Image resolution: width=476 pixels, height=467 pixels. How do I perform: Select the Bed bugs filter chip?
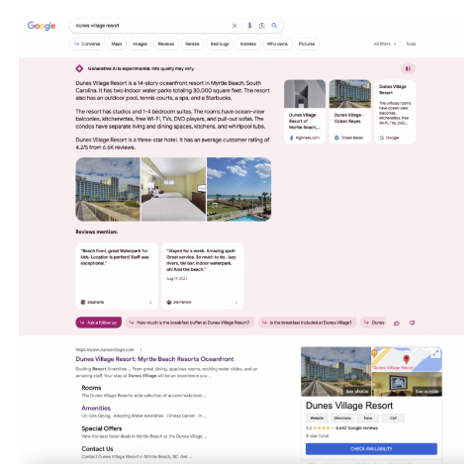click(x=220, y=44)
